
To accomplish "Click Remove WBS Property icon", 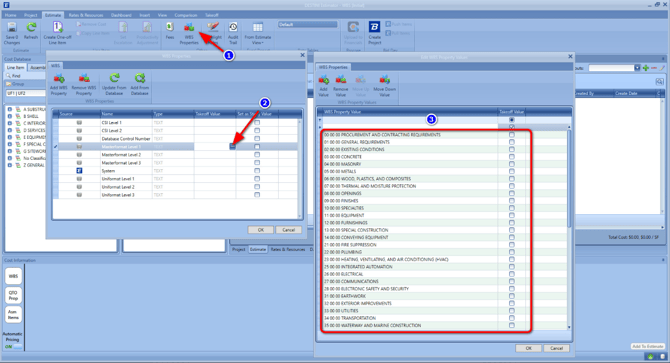I will coord(84,78).
